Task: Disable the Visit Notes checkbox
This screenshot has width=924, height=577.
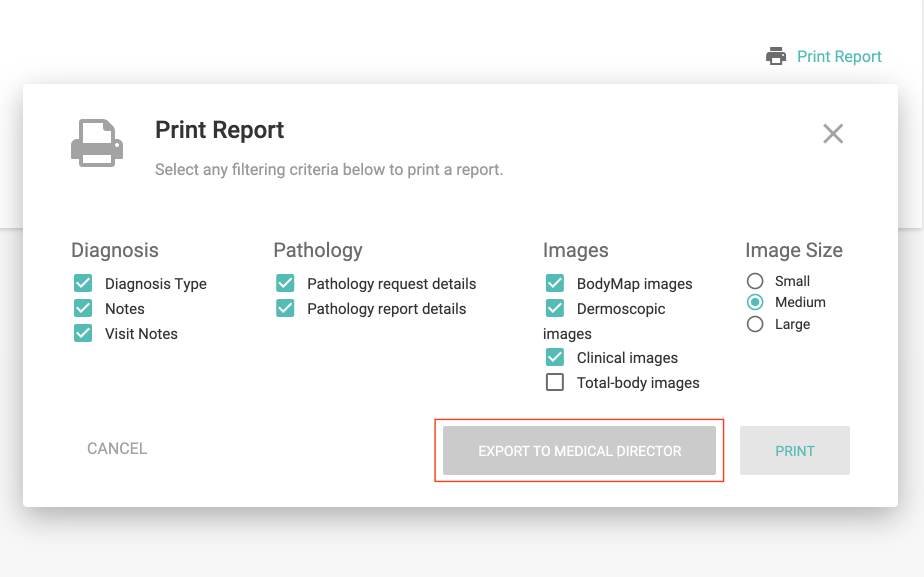Action: (x=83, y=333)
